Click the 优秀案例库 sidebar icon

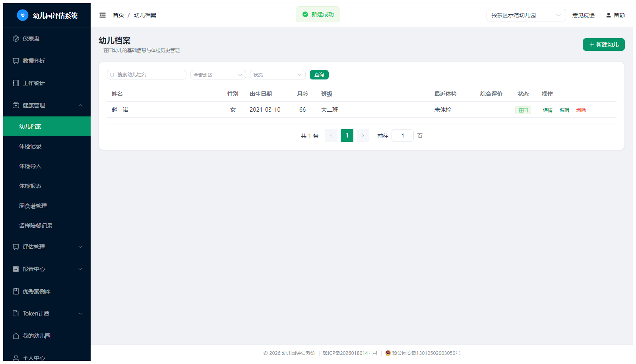[x=16, y=291]
